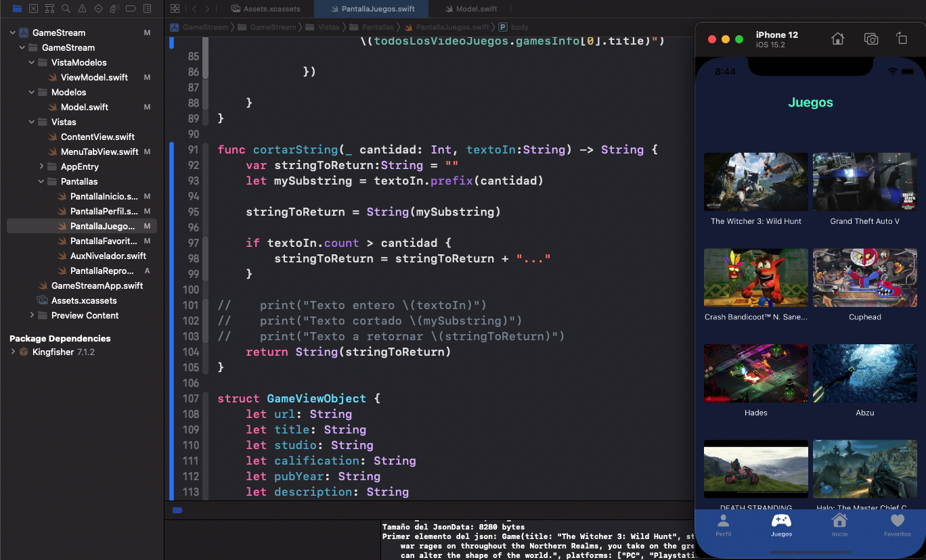Open the Source Control navigator
The height and width of the screenshot is (560, 926).
34,9
